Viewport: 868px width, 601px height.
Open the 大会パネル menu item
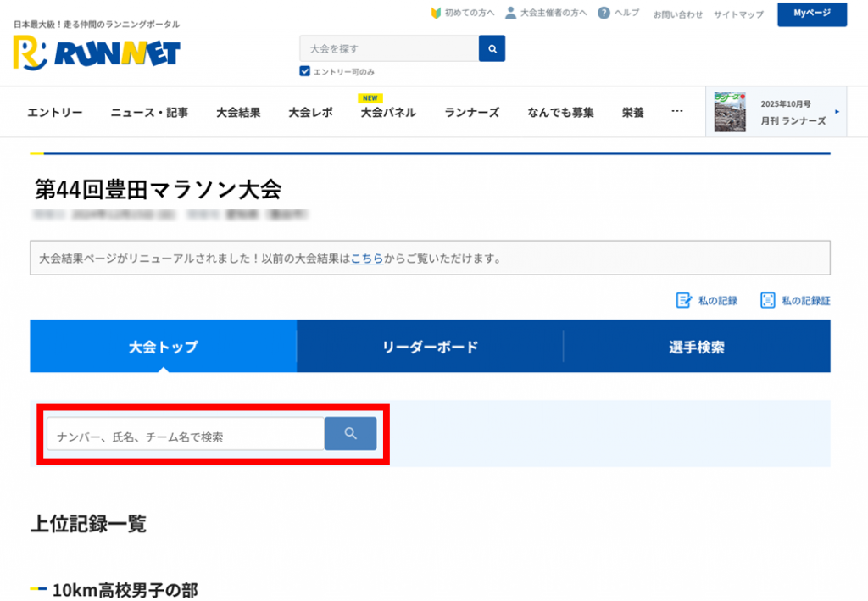tap(388, 112)
